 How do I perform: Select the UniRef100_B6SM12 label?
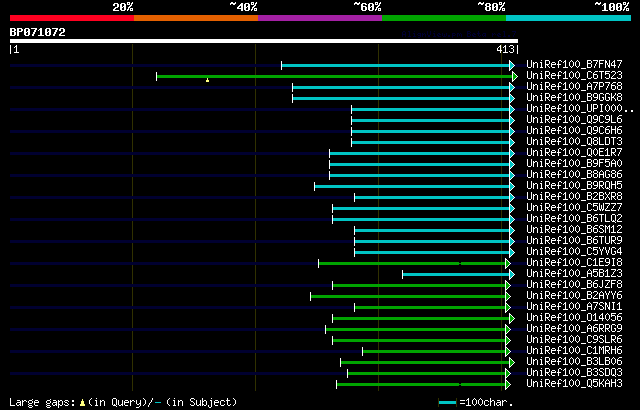[x=574, y=229]
